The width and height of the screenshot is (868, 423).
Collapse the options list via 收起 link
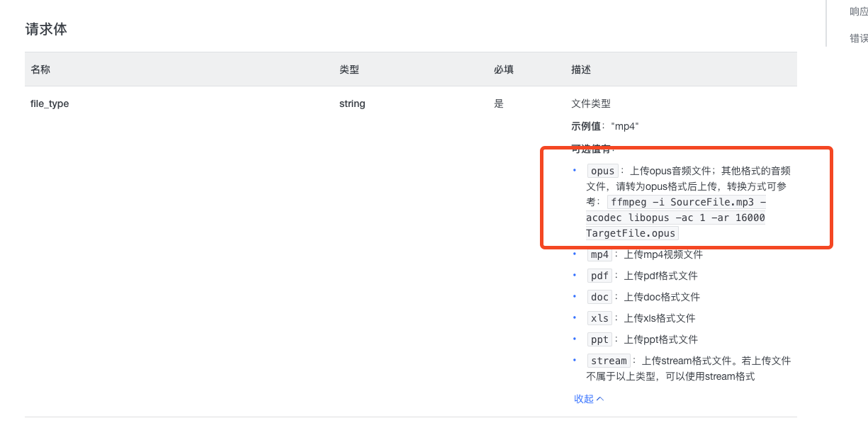click(588, 398)
